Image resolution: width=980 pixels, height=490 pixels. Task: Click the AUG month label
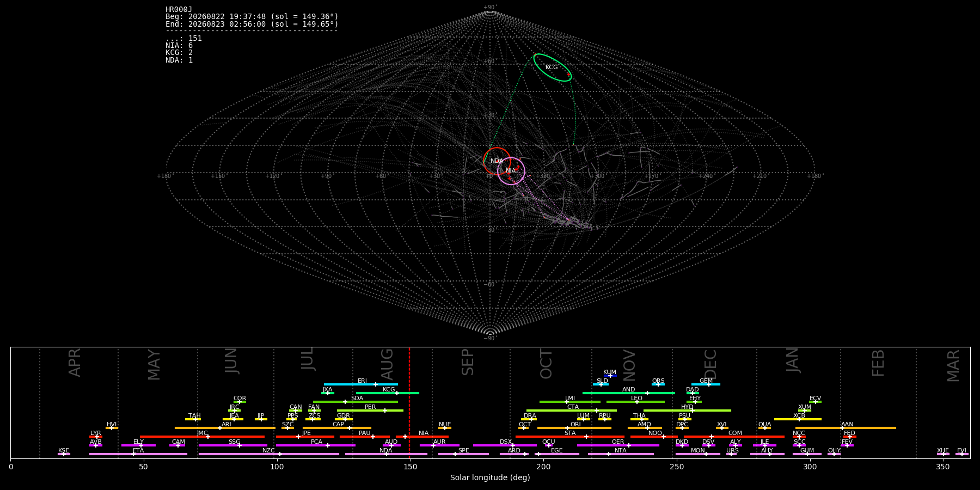387,364
